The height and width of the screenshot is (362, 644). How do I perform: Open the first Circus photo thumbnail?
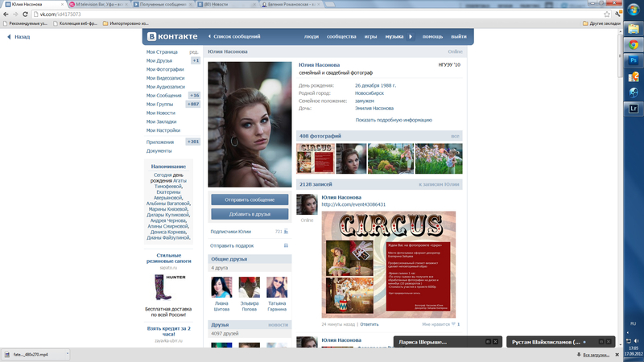(x=316, y=158)
